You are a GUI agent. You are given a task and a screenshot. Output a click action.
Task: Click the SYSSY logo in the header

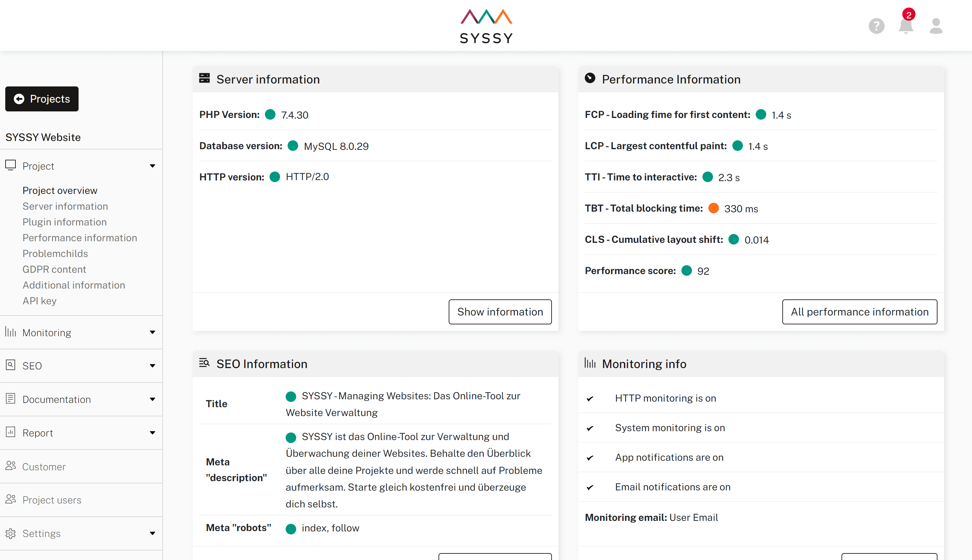pos(486,26)
